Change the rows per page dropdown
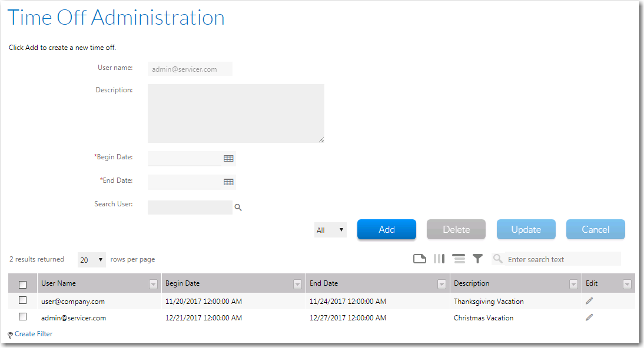 click(92, 260)
